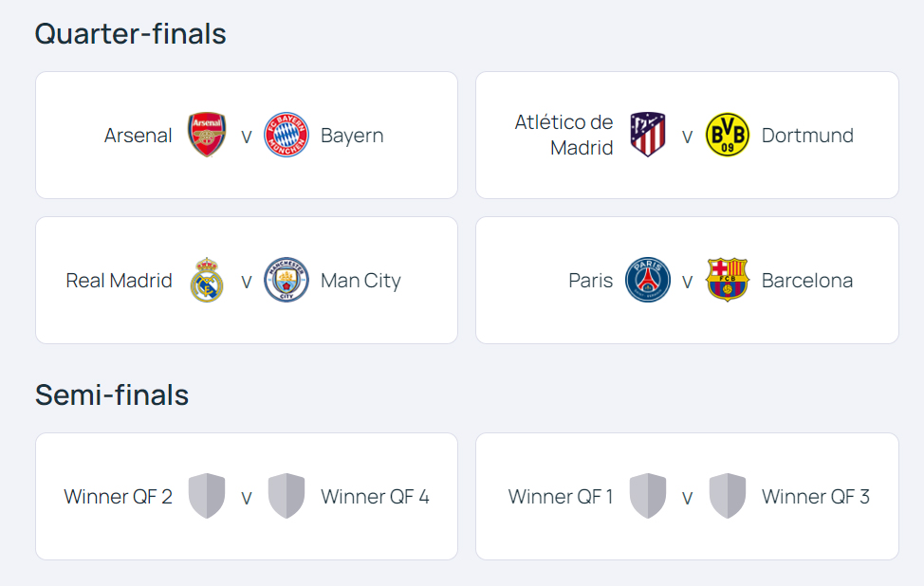The height and width of the screenshot is (586, 924).
Task: Click the Bayern München crest
Action: (286, 135)
